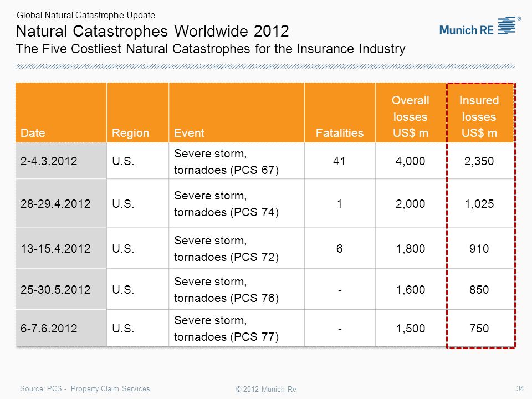This screenshot has width=532, height=399.
Task: Select the overall losses value '1,800'
Action: click(411, 248)
